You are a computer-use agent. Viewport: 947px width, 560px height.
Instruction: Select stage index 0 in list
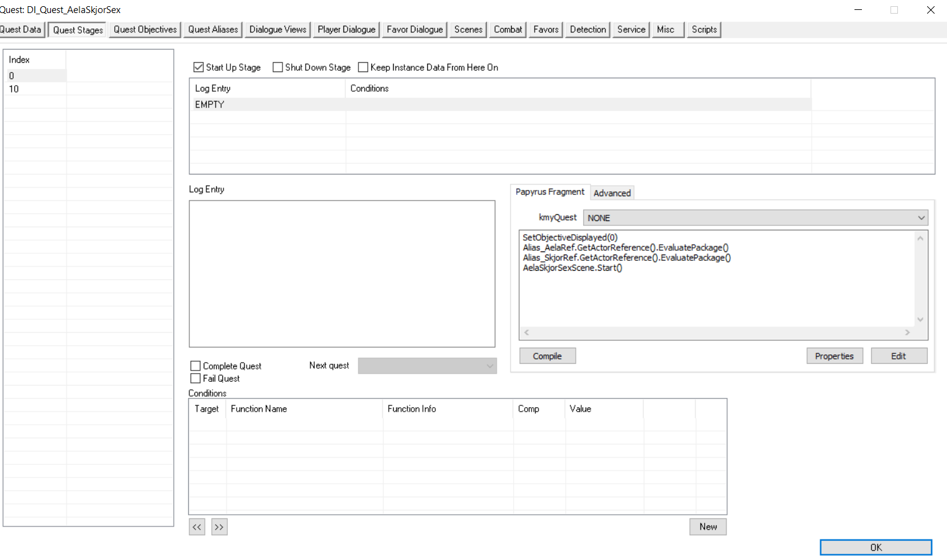35,76
